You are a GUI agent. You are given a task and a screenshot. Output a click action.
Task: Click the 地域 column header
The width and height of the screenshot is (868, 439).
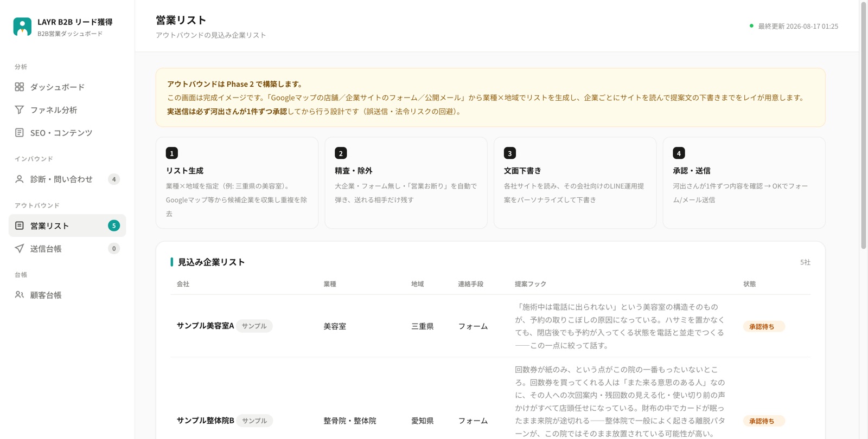[x=417, y=283]
